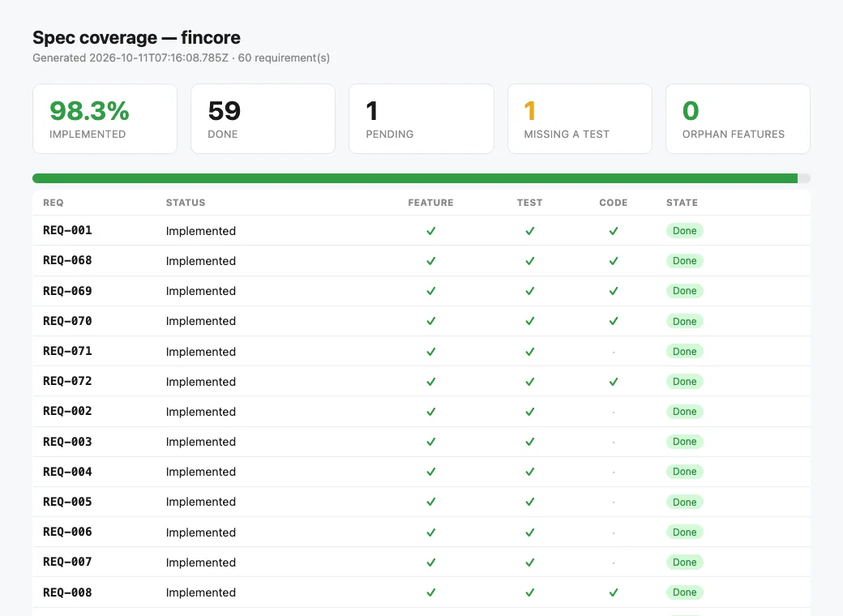Click the Implemented status for REQ-006
843x616 pixels.
[x=200, y=533]
